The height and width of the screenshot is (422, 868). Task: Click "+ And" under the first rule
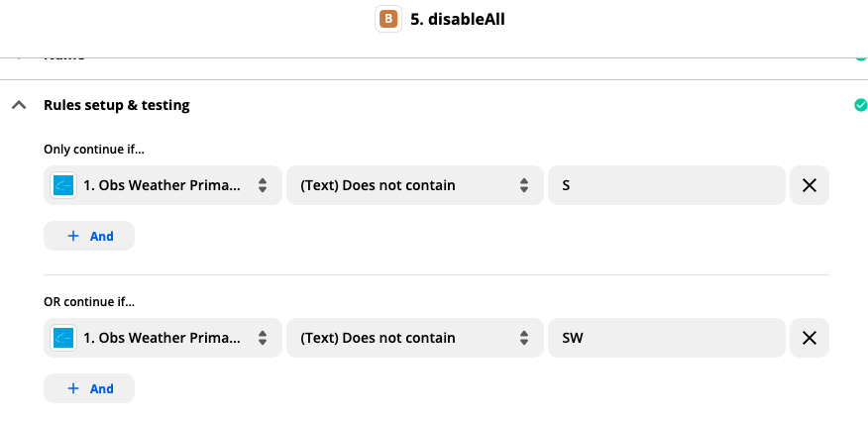click(x=89, y=236)
